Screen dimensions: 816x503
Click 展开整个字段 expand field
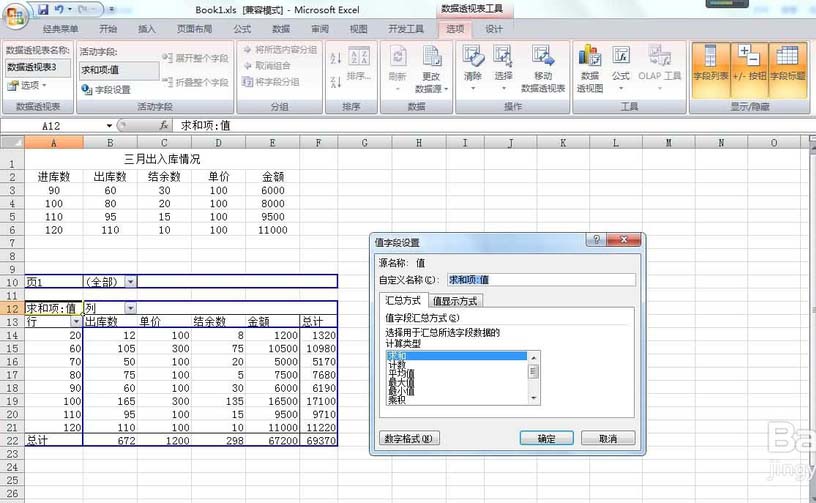pyautogui.click(x=195, y=58)
